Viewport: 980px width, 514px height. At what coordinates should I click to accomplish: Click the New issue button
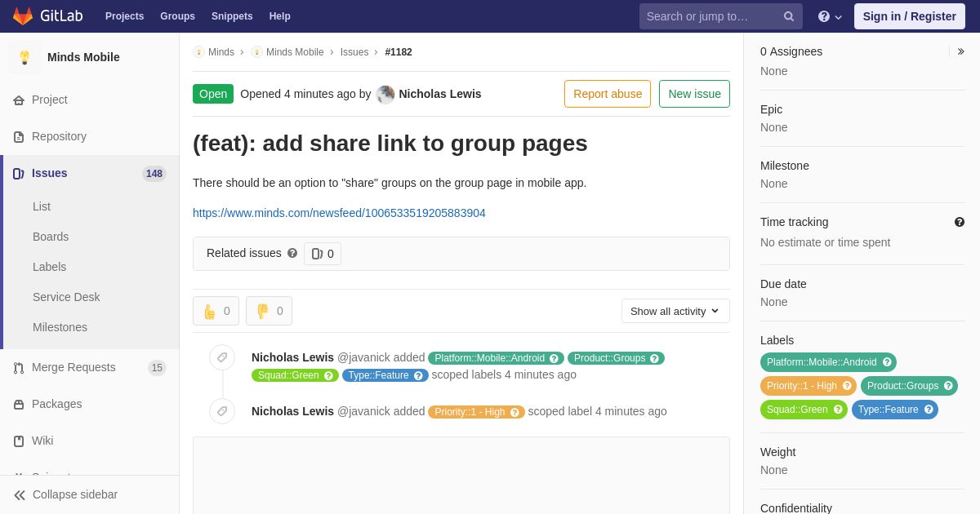pos(694,94)
